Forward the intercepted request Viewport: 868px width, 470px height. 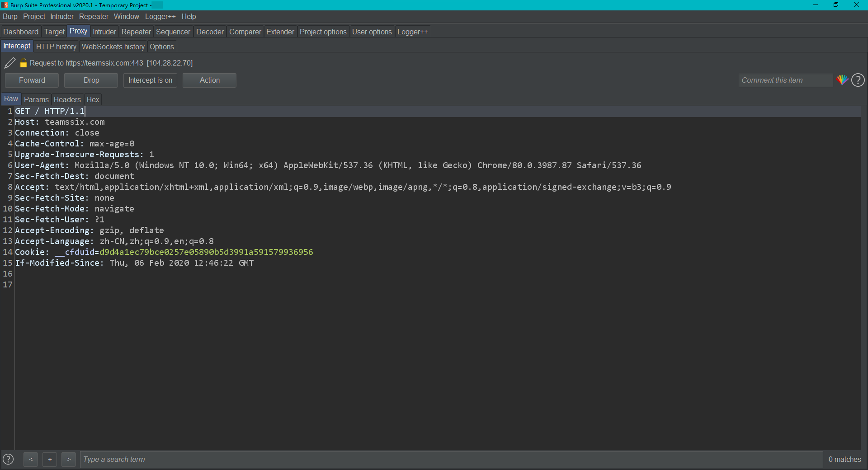[x=32, y=80]
